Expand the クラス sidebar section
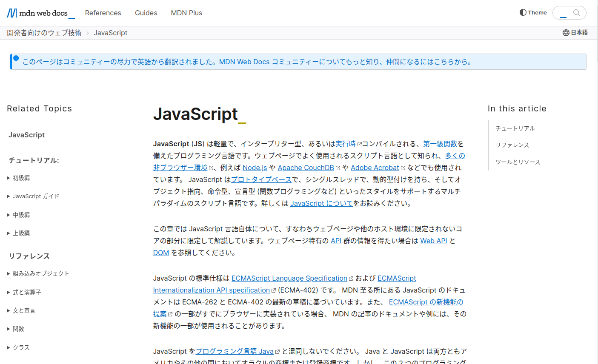 [x=18, y=347]
